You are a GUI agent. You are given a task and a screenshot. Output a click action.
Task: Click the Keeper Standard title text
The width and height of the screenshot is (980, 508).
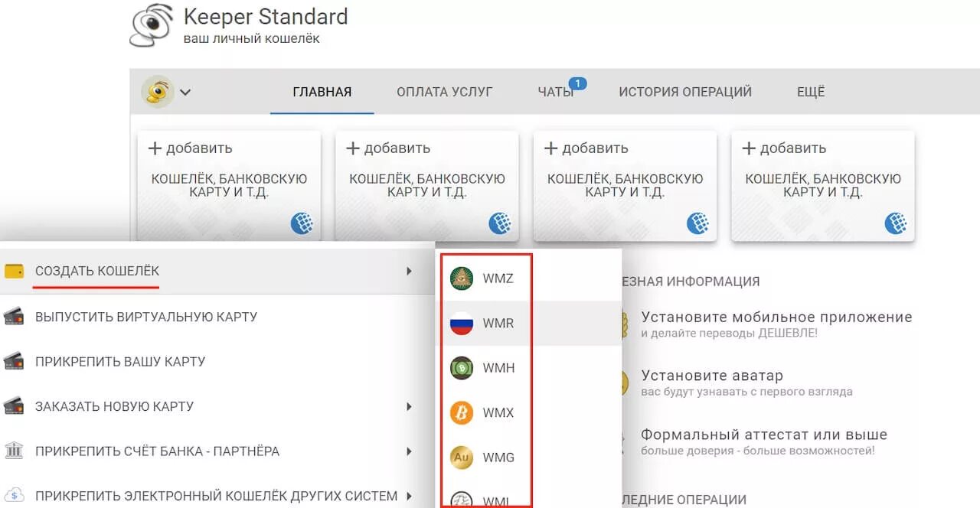coord(266,17)
